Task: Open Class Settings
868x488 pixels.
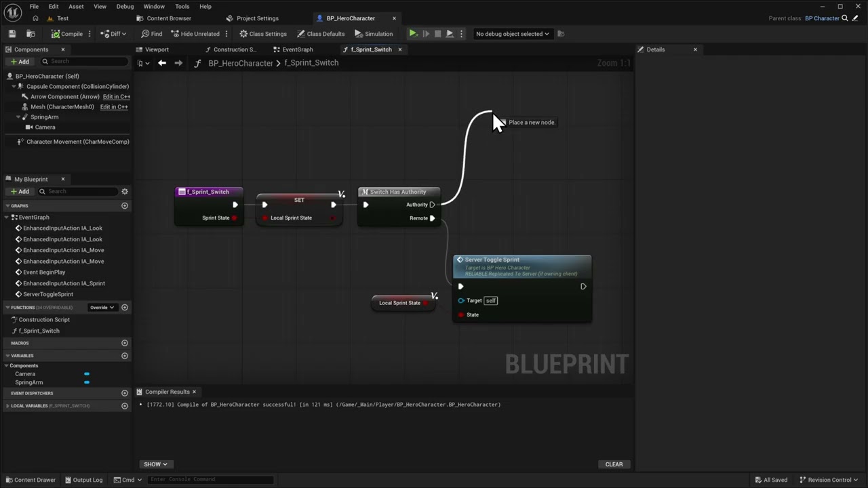Action: point(263,34)
